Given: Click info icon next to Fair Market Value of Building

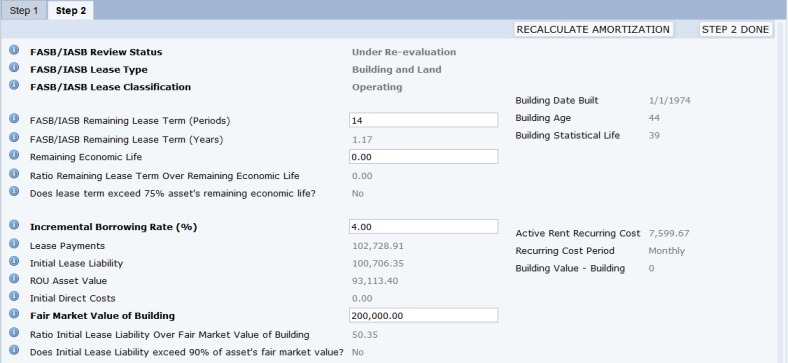Looking at the screenshot, I should [x=14, y=314].
